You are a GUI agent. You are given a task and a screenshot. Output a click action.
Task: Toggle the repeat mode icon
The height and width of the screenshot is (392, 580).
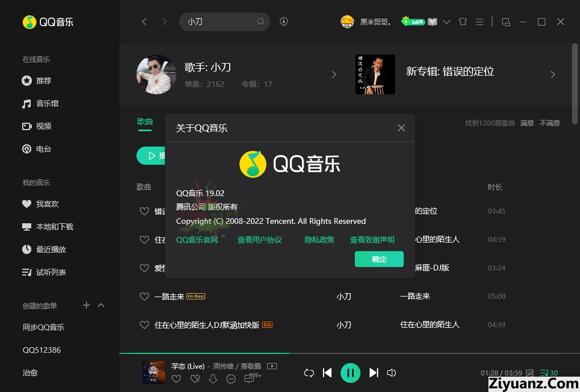coord(309,373)
